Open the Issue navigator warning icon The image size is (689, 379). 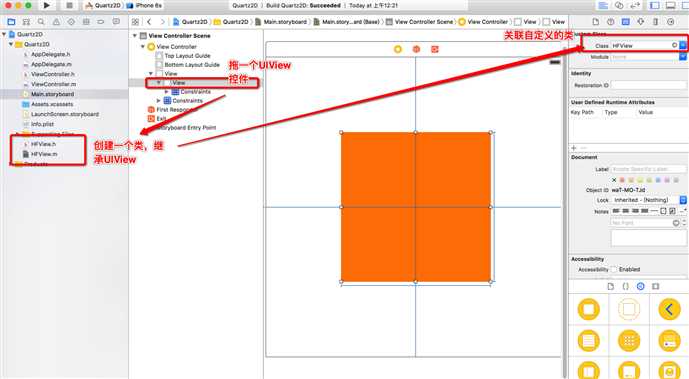point(56,22)
